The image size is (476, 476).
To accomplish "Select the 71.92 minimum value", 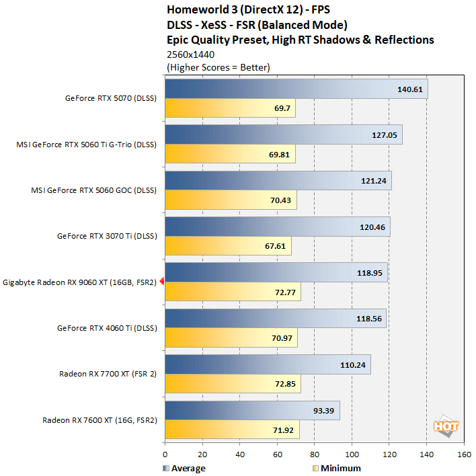I will tap(283, 430).
